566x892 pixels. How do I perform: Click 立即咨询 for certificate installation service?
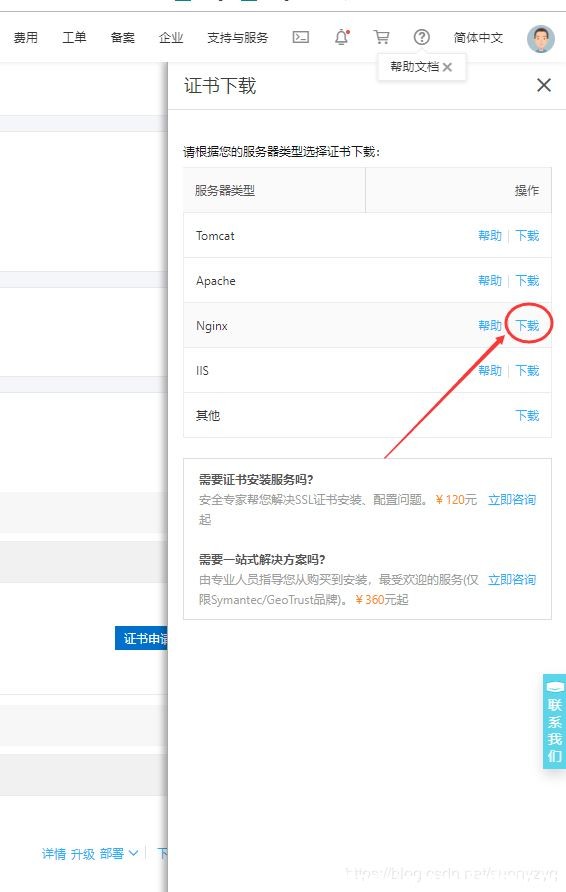pyautogui.click(x=512, y=499)
